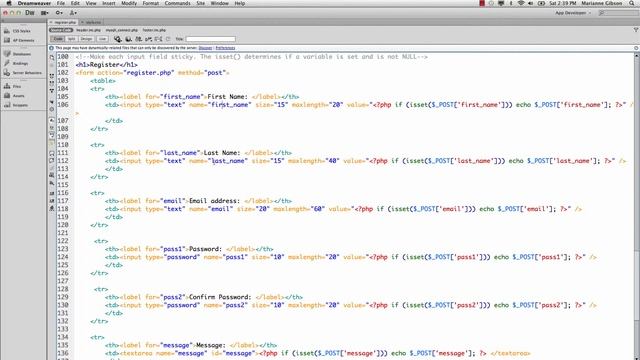This screenshot has height=360, width=640.
Task: Click the Outdent Code coding toolbar icon
Action: coord(52,201)
